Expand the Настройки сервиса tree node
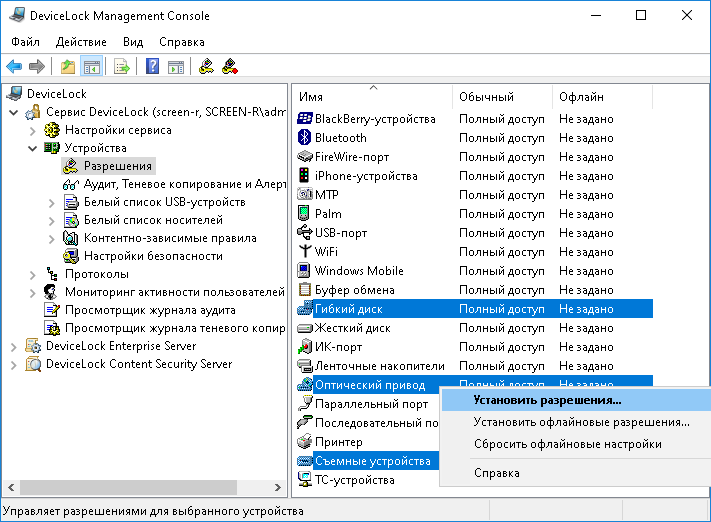This screenshot has height=522, width=711. 33,130
